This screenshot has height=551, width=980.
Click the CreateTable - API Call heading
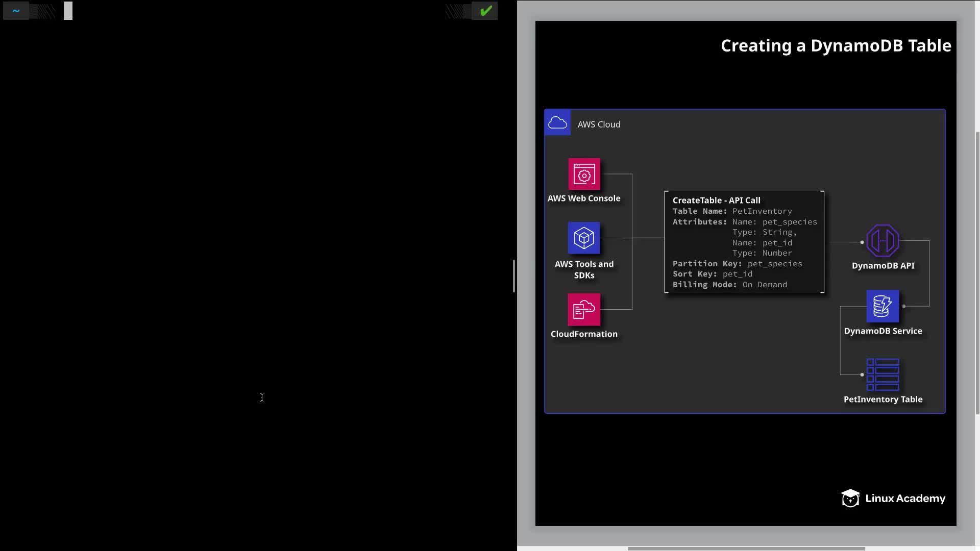click(x=716, y=201)
